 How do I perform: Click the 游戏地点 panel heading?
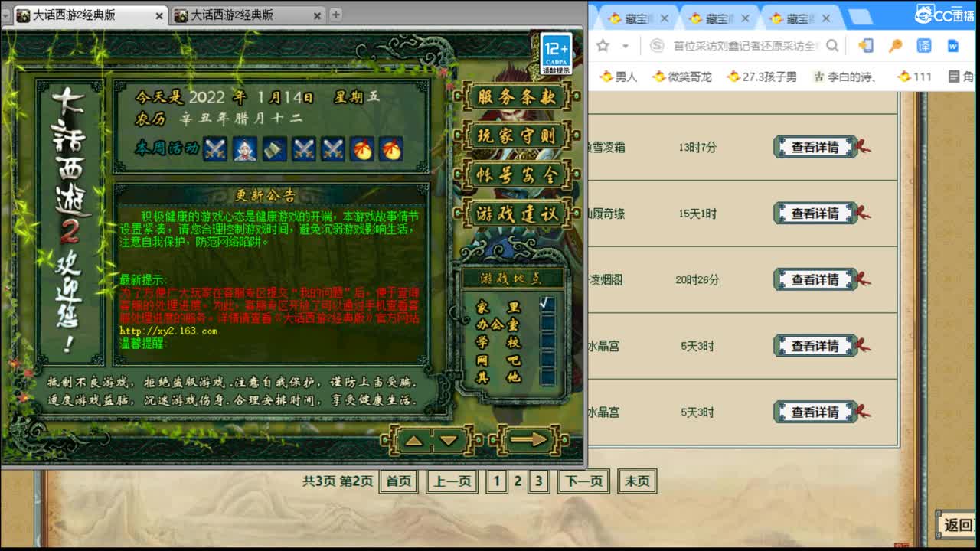511,278
